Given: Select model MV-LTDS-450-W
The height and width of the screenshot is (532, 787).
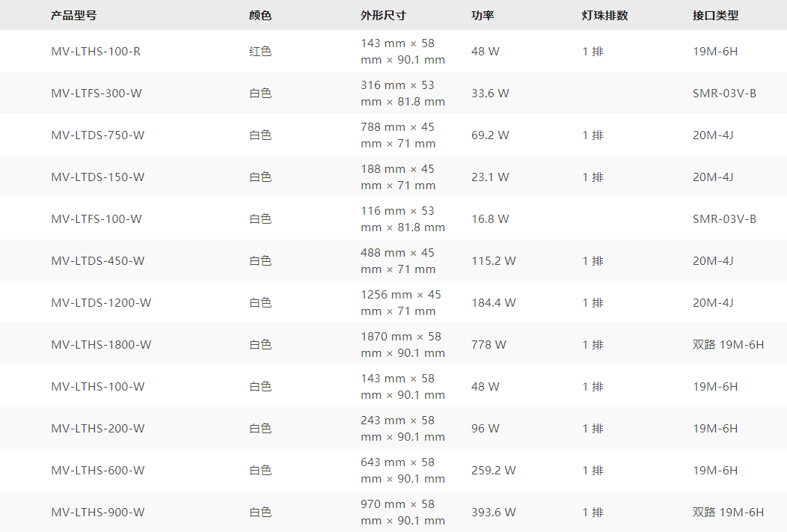Looking at the screenshot, I should [x=98, y=261].
